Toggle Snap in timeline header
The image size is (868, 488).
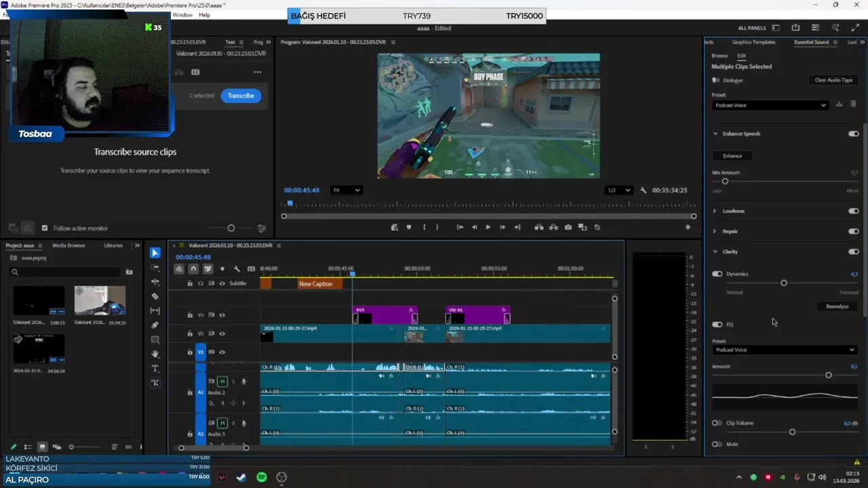click(193, 268)
